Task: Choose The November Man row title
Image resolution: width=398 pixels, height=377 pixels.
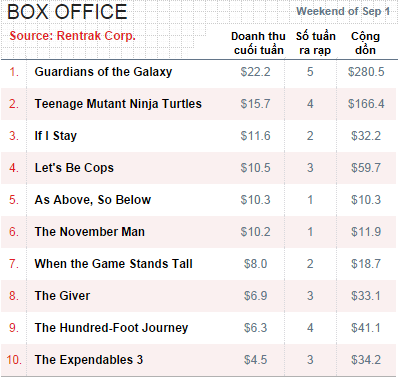Action: [90, 232]
